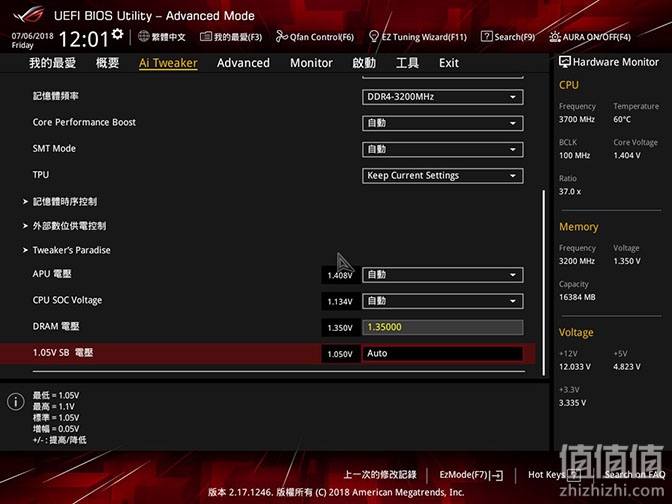The image size is (672, 504).
Task: Open 我的最愛(F3) favorites icon
Action: [x=206, y=36]
